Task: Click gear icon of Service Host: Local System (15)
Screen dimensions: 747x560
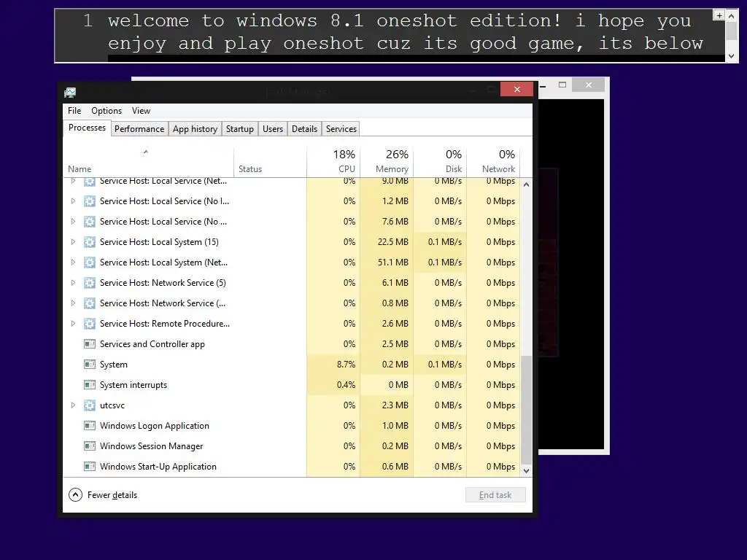Action: click(x=89, y=242)
